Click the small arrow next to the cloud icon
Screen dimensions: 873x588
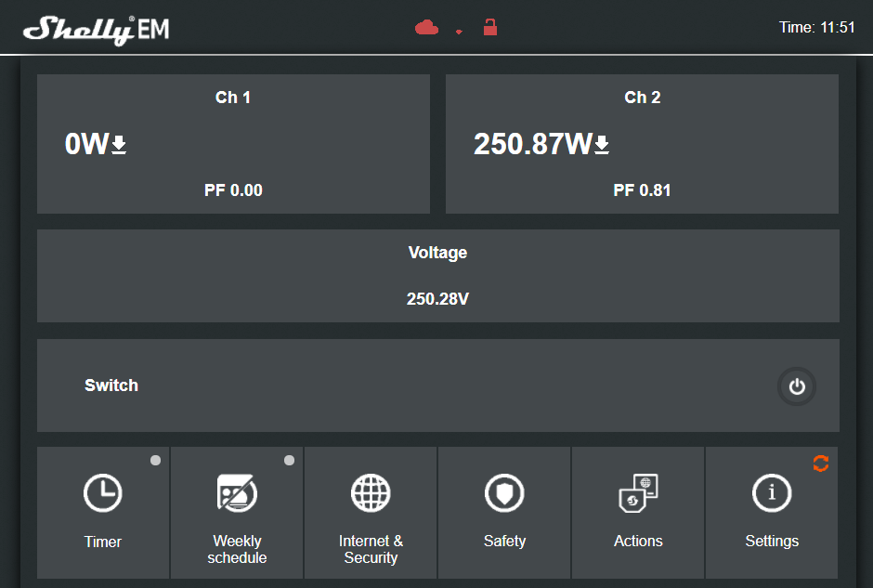click(x=459, y=31)
